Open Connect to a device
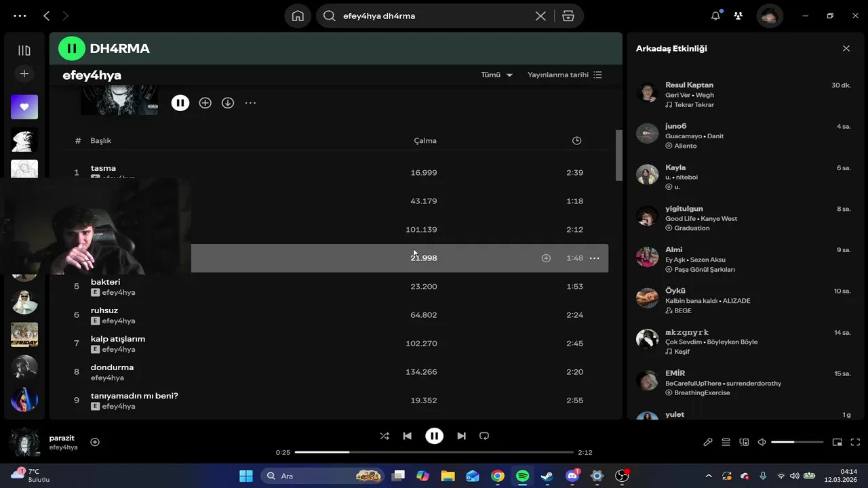868x488 pixels. click(x=744, y=442)
